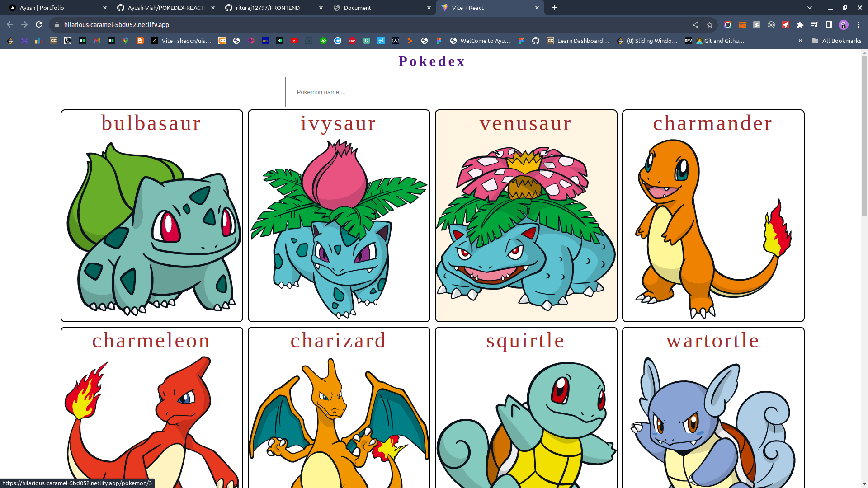Click the Pokemon name search field
This screenshot has height=488, width=868.
tap(432, 92)
